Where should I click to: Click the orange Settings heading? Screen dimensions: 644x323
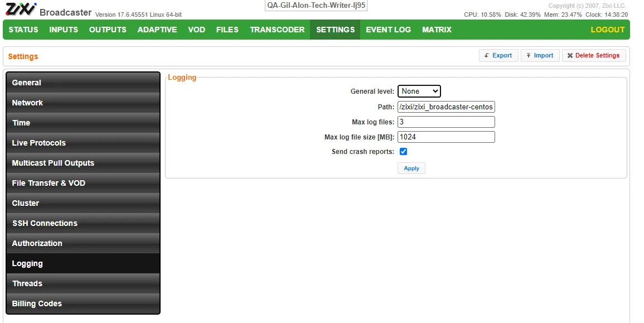(23, 57)
